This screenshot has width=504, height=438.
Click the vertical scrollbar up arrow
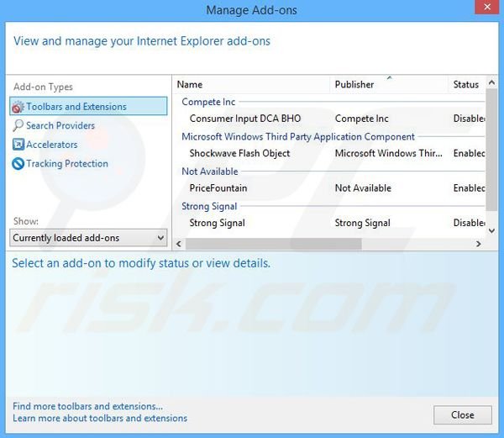(x=491, y=82)
